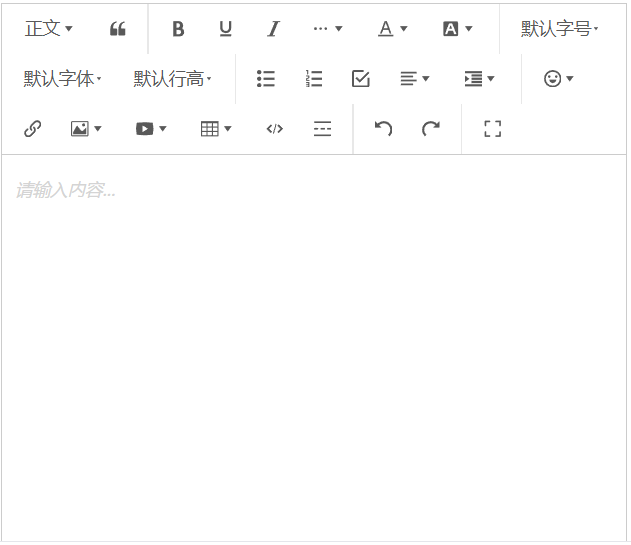Toggle italic formatting
Screen dimensions: 631x545
coord(274,29)
